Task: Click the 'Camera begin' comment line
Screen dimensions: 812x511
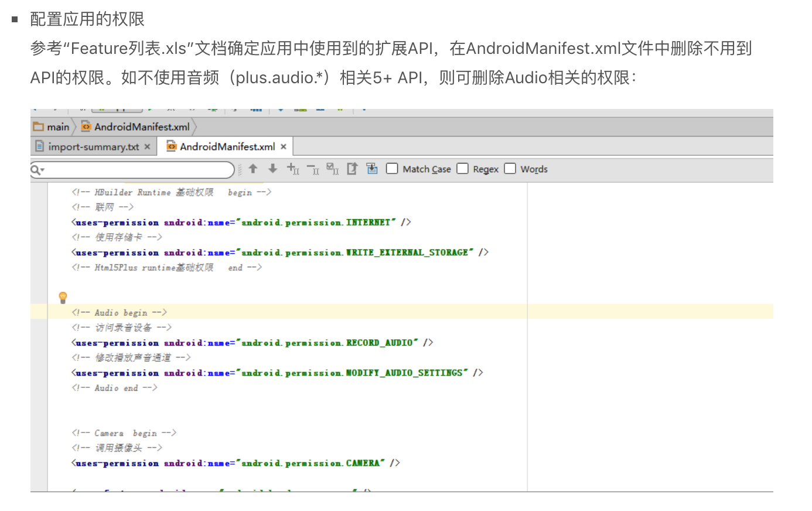Action: coord(124,433)
